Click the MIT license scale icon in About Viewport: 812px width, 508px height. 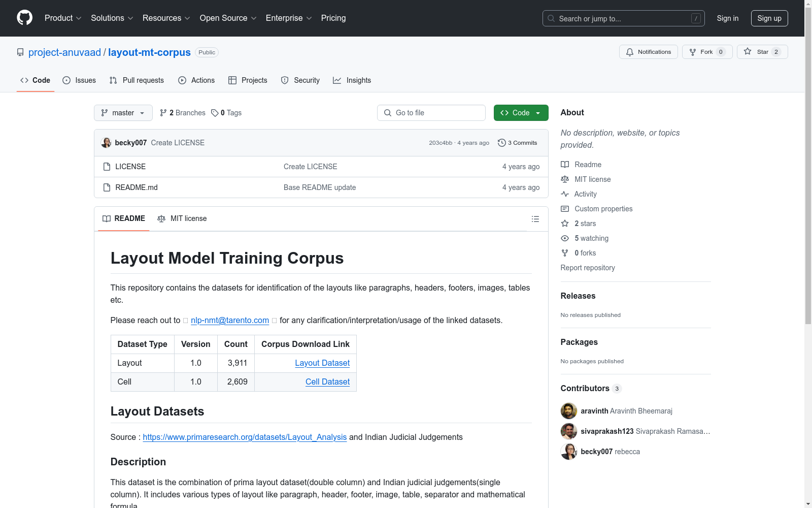565,179
